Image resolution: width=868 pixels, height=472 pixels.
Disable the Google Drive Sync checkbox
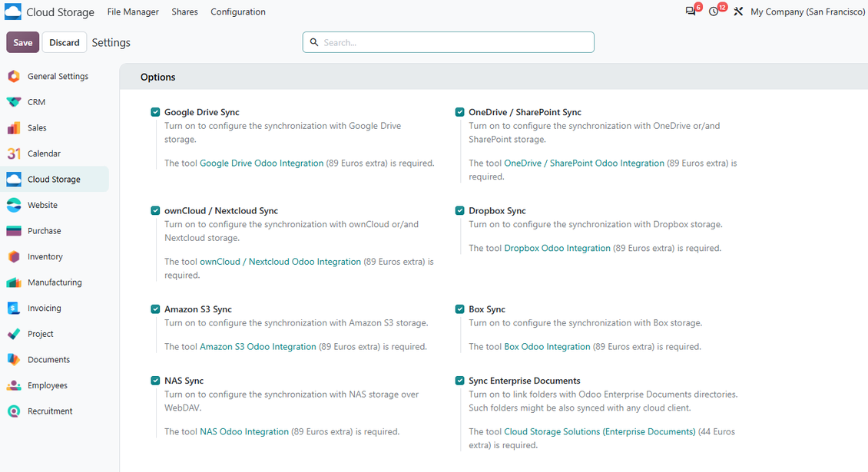pos(156,112)
